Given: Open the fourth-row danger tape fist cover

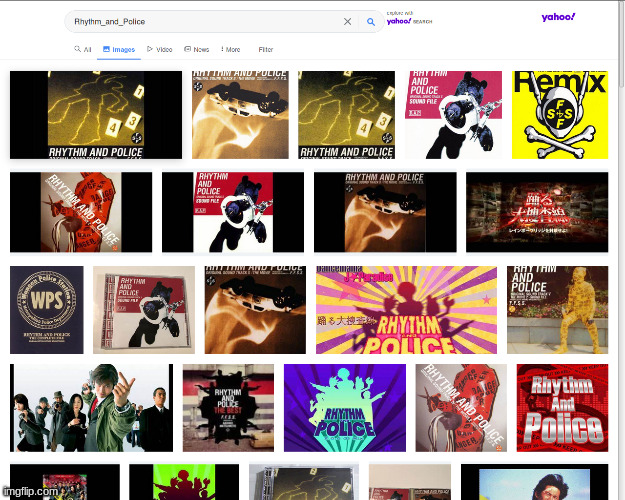Looking at the screenshot, I should point(461,407).
